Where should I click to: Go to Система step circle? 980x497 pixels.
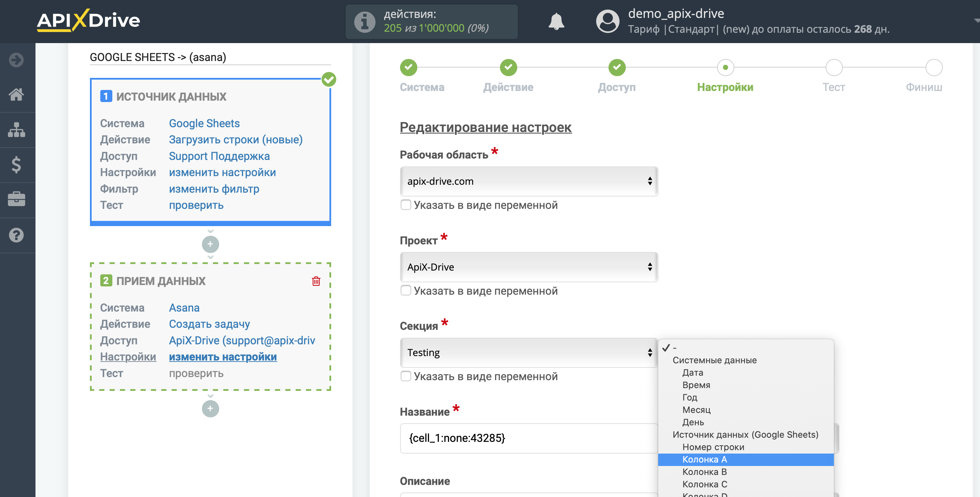[x=408, y=67]
